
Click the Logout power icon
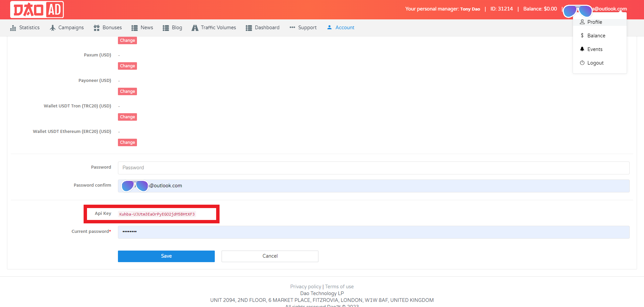coord(582,63)
